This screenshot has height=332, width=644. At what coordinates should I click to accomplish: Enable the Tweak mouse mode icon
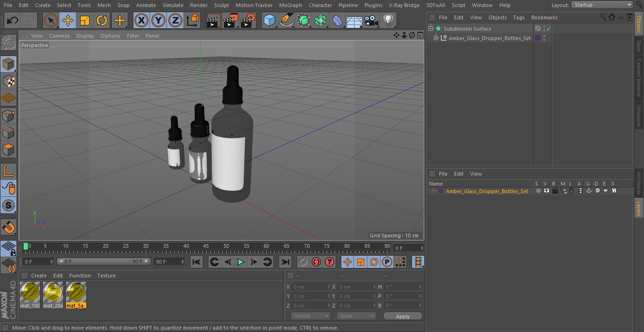tap(8, 188)
